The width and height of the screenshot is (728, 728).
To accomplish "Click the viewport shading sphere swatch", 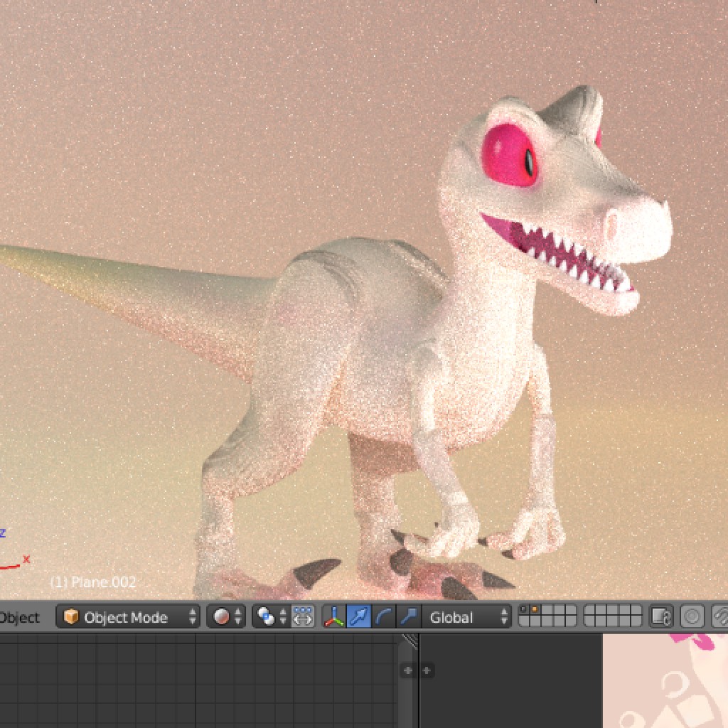I will click(x=223, y=617).
